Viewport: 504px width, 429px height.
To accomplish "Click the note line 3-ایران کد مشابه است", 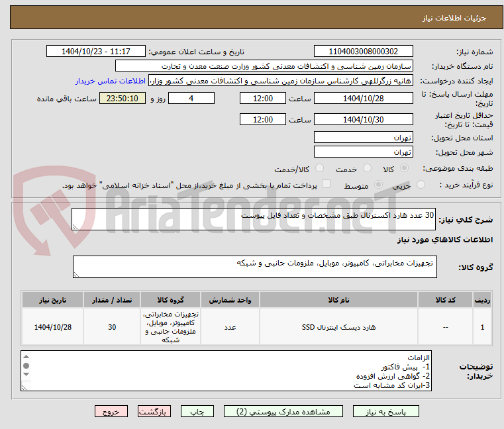I will (x=391, y=385).
